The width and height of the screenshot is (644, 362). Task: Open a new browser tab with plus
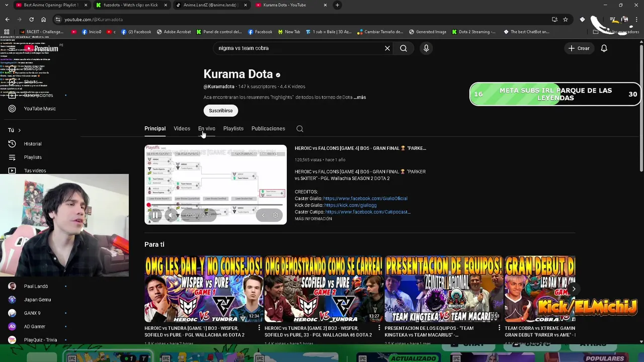[337, 5]
